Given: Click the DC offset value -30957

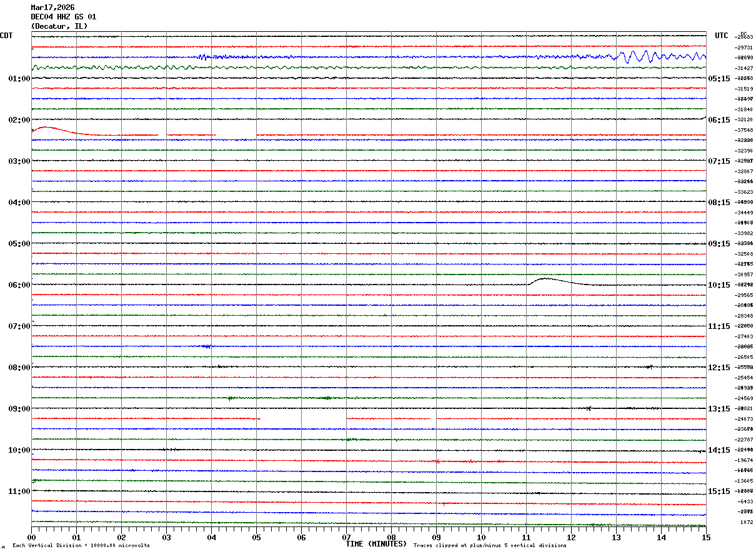Looking at the screenshot, I should pos(744,274).
